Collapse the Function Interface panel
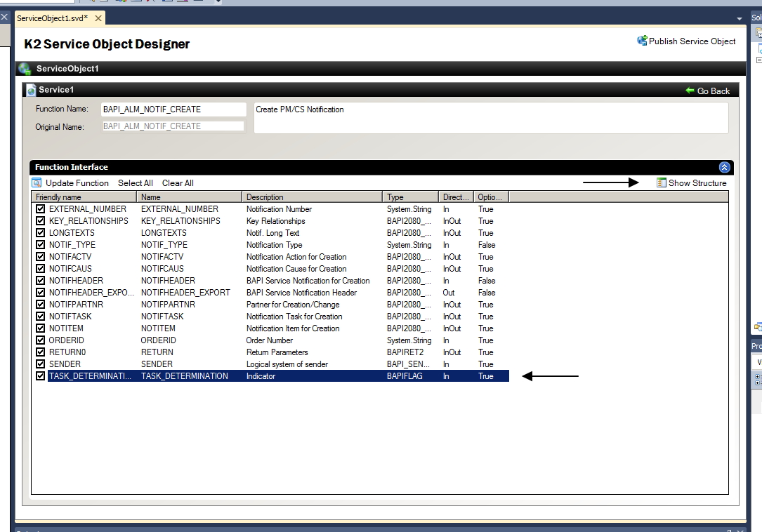Image resolution: width=762 pixels, height=532 pixels. pyautogui.click(x=724, y=167)
